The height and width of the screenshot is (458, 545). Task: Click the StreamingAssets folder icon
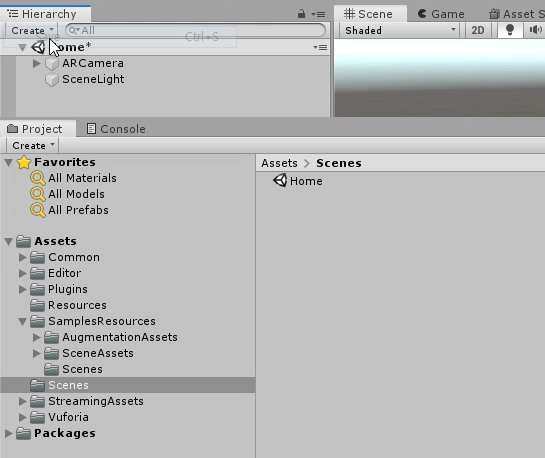37,401
